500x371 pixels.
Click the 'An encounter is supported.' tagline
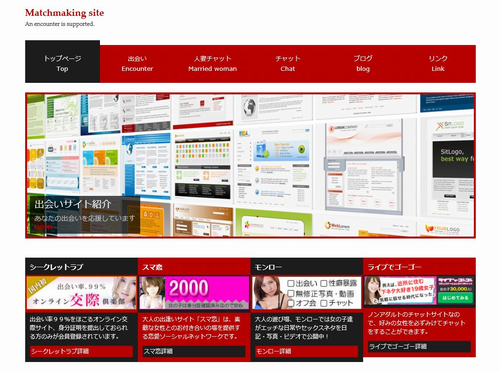click(x=60, y=24)
